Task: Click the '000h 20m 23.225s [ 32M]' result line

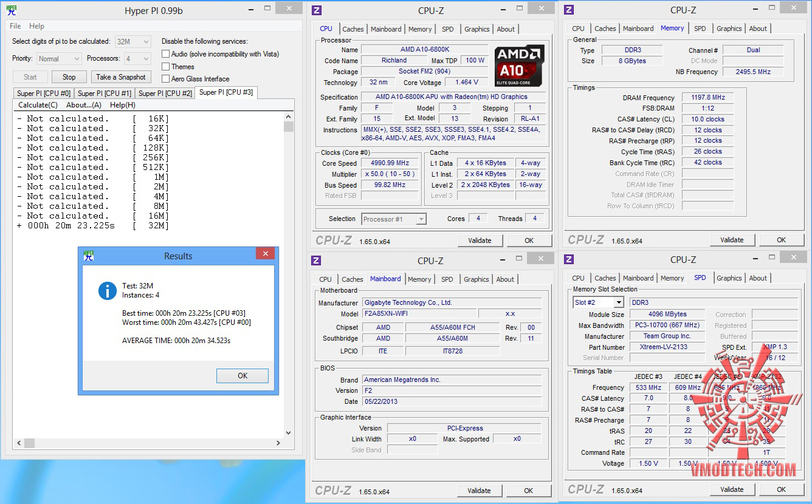Action: tap(93, 225)
